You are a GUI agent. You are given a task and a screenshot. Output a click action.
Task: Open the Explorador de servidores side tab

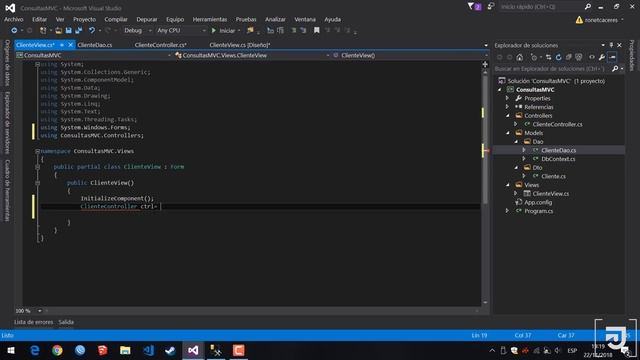(7, 123)
